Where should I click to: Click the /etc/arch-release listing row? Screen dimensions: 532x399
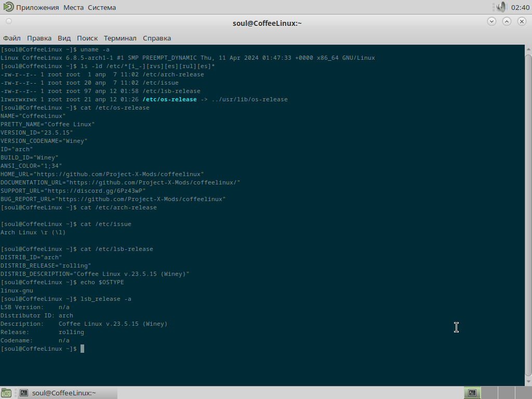click(x=102, y=75)
